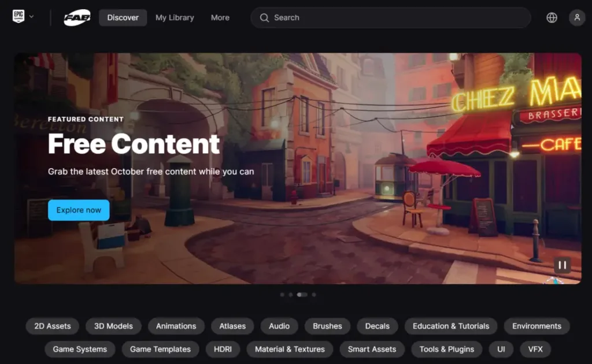The width and height of the screenshot is (592, 364).
Task: Click the Explore now button
Action: [x=78, y=210]
